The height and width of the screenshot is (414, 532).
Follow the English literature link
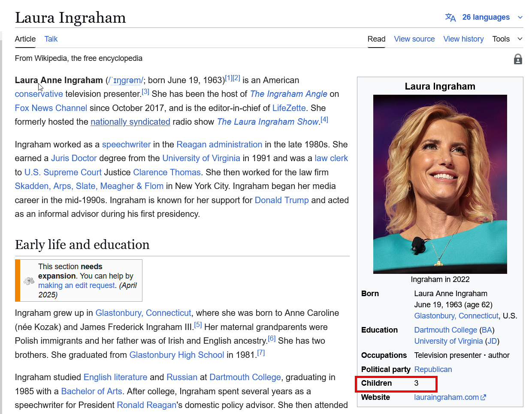coord(115,377)
